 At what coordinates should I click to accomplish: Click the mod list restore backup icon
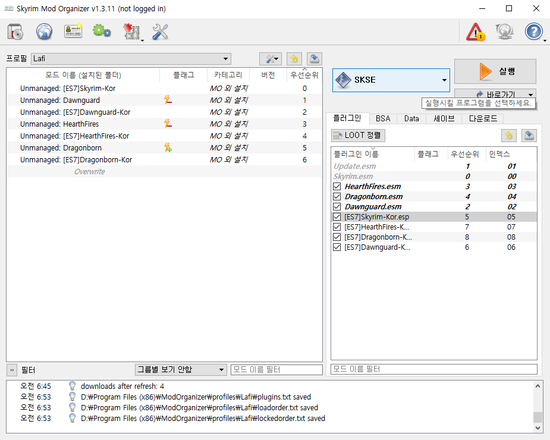294,59
